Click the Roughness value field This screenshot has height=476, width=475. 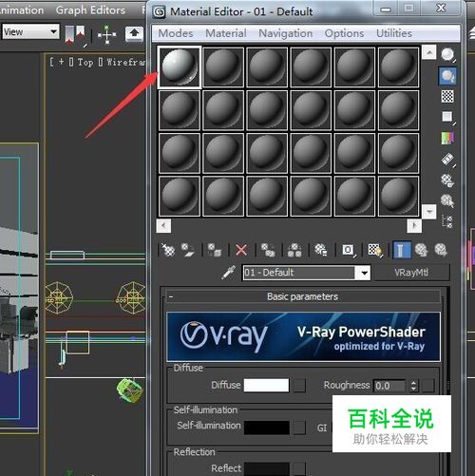389,386
